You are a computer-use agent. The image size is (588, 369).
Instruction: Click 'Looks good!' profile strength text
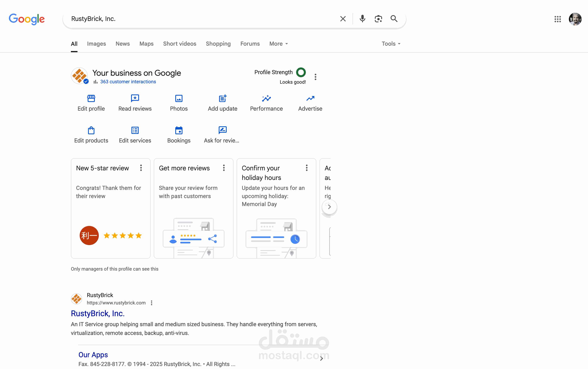click(x=293, y=82)
